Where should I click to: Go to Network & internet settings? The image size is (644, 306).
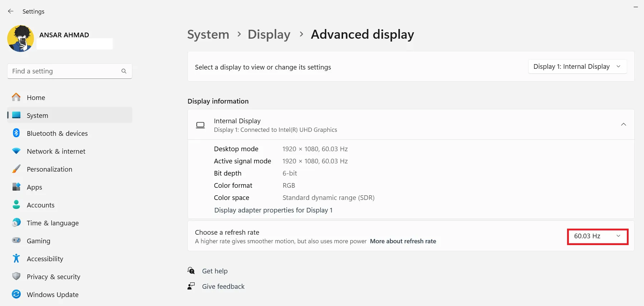56,151
